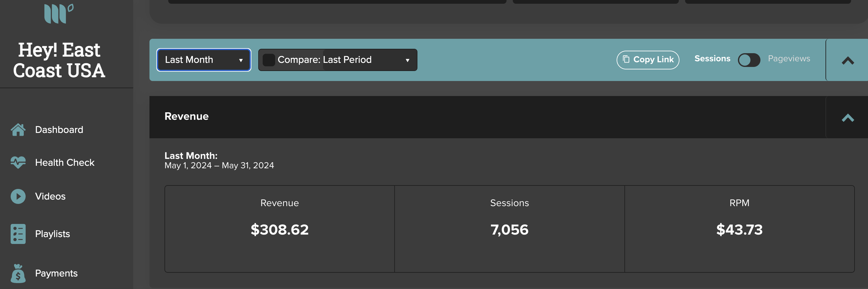This screenshot has width=868, height=289.
Task: Click the Revenue $308.62 stat card
Action: [279, 229]
